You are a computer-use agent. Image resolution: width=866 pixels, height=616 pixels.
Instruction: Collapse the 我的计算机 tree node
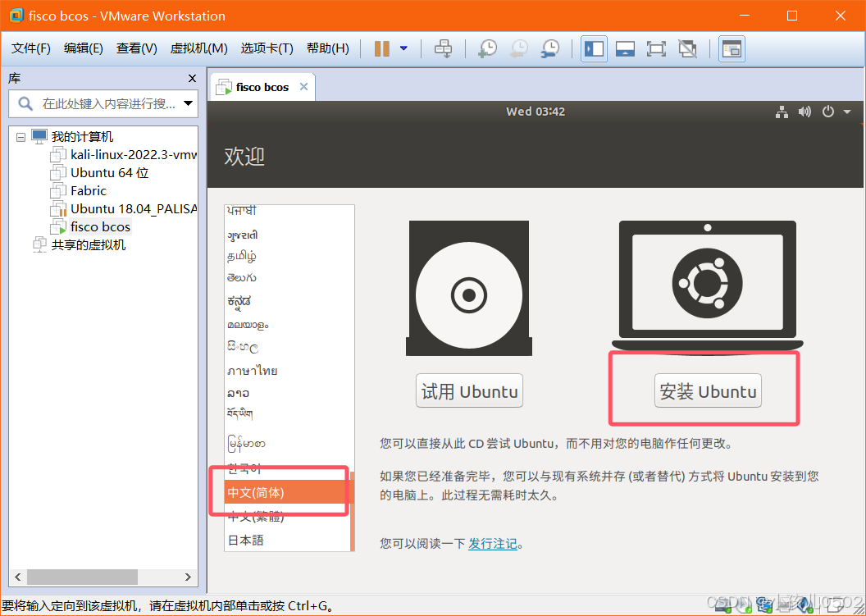tap(21, 137)
